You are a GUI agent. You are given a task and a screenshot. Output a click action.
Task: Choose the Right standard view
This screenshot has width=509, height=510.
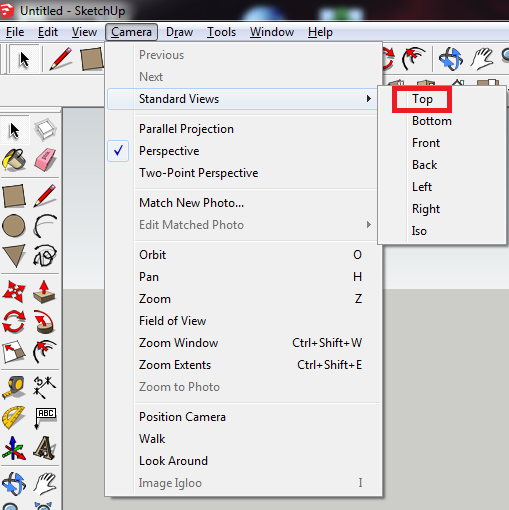pyautogui.click(x=442, y=209)
